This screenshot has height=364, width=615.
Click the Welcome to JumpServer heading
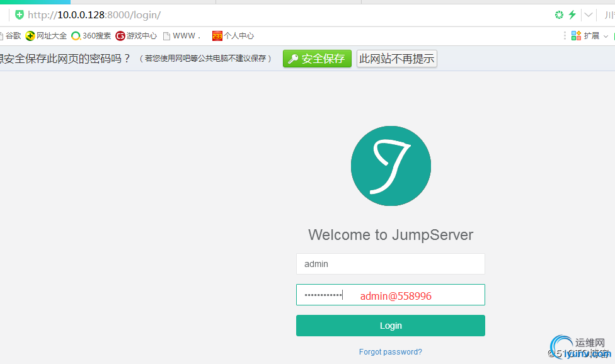391,235
